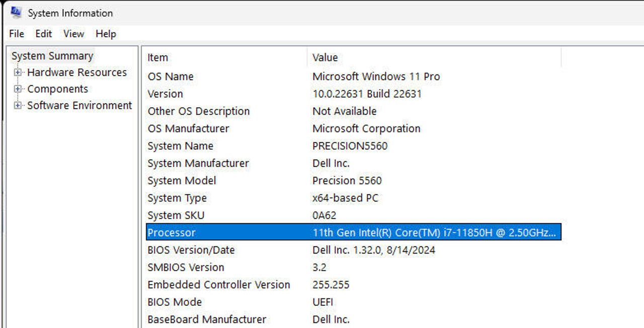
Task: Select the Components tree label
Action: (57, 89)
